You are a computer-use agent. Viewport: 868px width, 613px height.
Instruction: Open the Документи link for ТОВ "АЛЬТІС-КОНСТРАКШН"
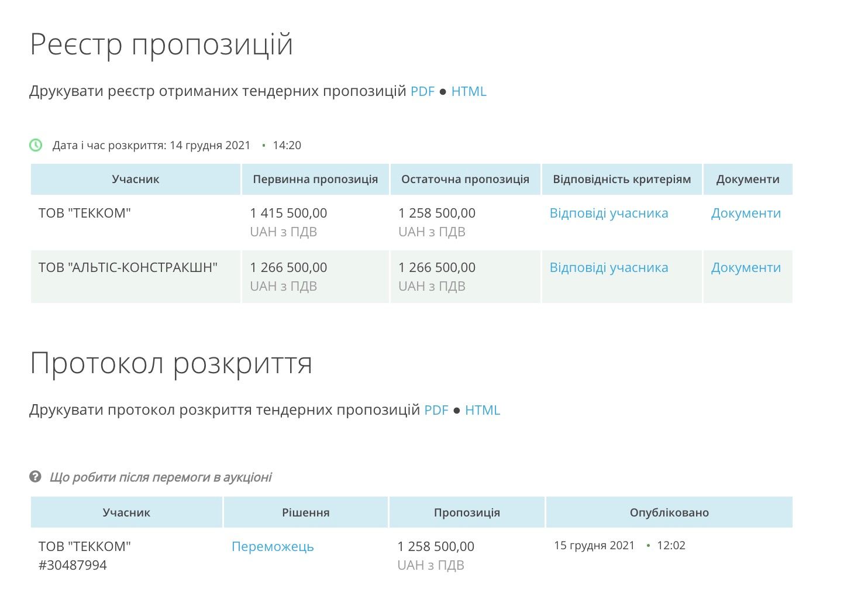tap(746, 268)
